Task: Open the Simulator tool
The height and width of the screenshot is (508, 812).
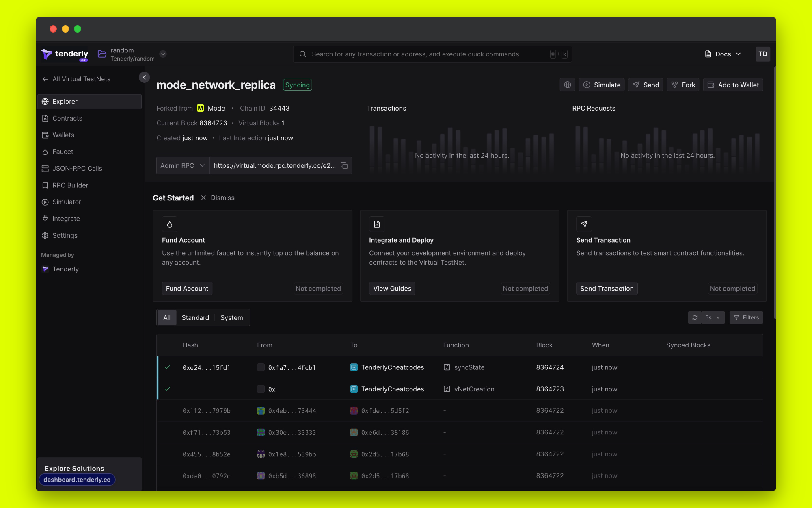Action: pos(67,202)
